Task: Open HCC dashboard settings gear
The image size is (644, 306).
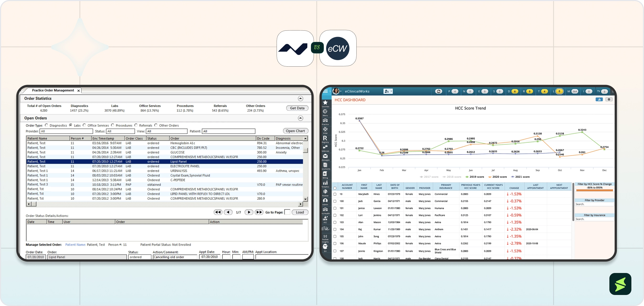Action: pyautogui.click(x=609, y=99)
